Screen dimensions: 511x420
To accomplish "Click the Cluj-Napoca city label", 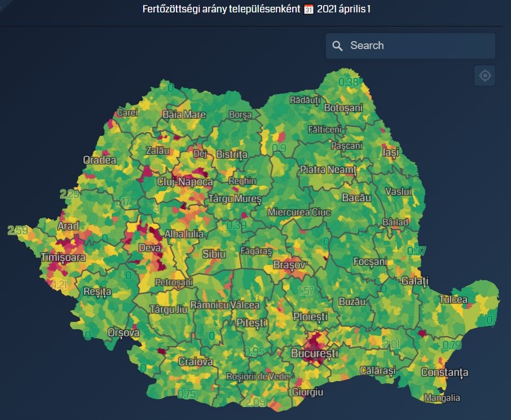I will pos(185,182).
